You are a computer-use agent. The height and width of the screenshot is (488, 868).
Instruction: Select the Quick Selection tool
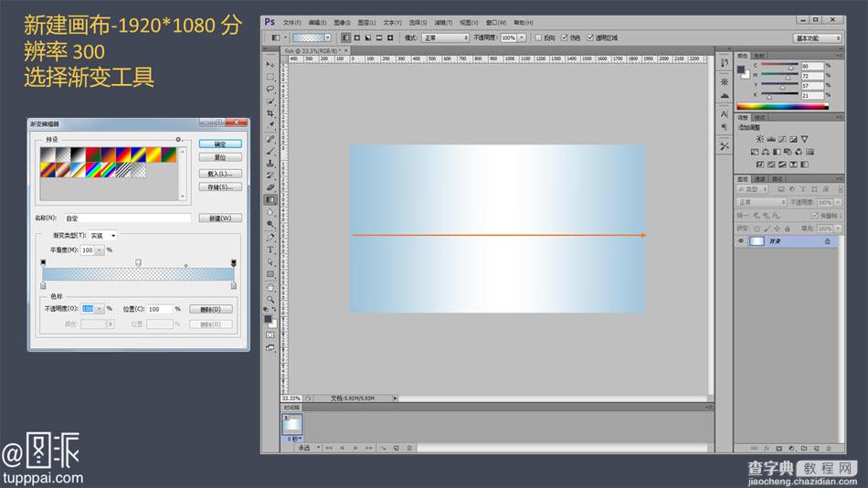point(270,101)
